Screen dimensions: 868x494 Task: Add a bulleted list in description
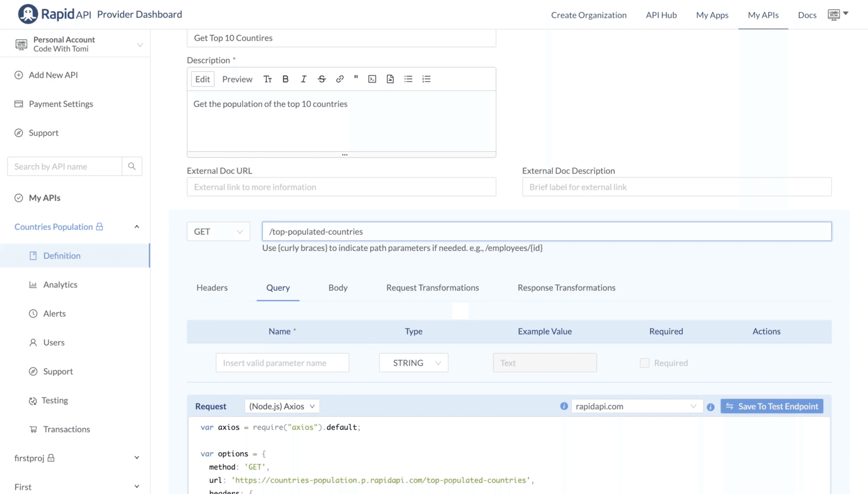pos(408,79)
